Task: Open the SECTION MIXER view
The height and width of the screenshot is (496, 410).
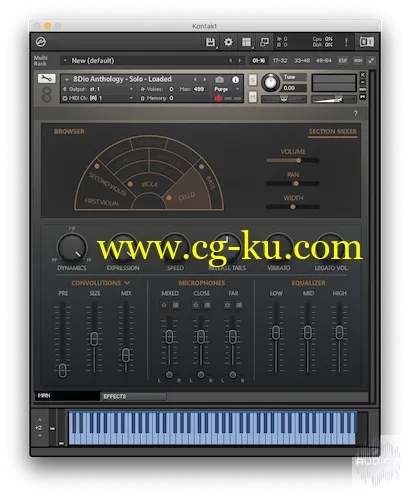Action: [332, 132]
